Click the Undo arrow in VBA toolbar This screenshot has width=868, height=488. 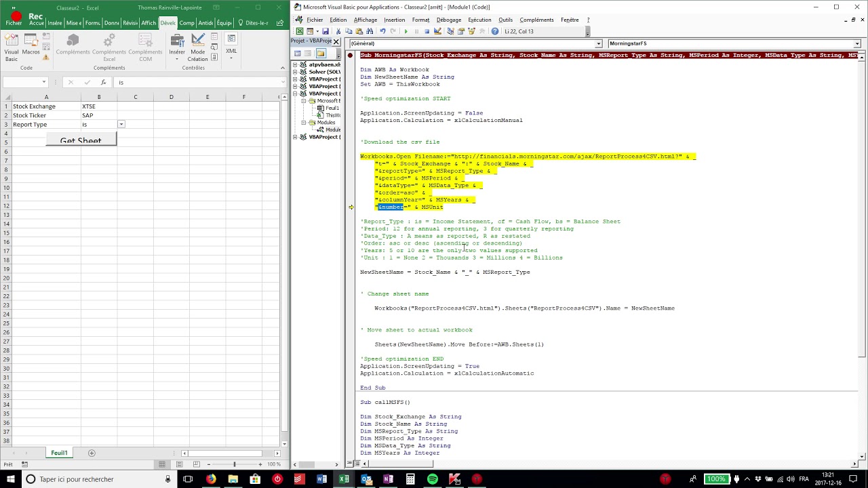coord(382,31)
